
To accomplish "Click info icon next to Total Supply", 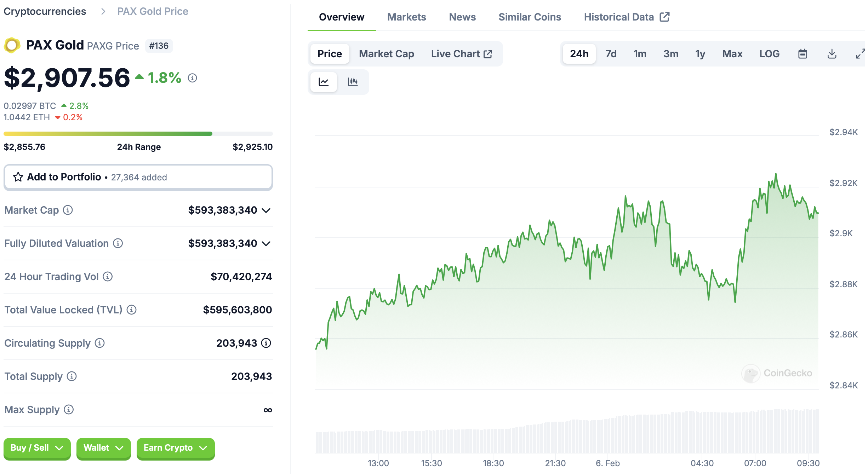I will [72, 376].
